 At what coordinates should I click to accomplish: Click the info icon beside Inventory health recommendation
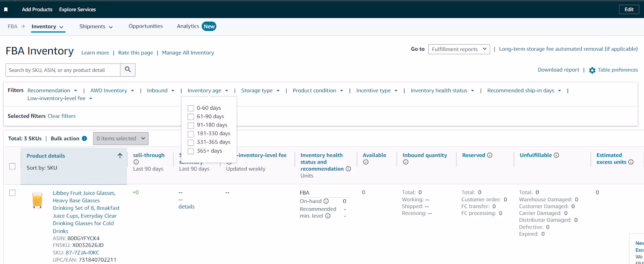click(x=348, y=169)
